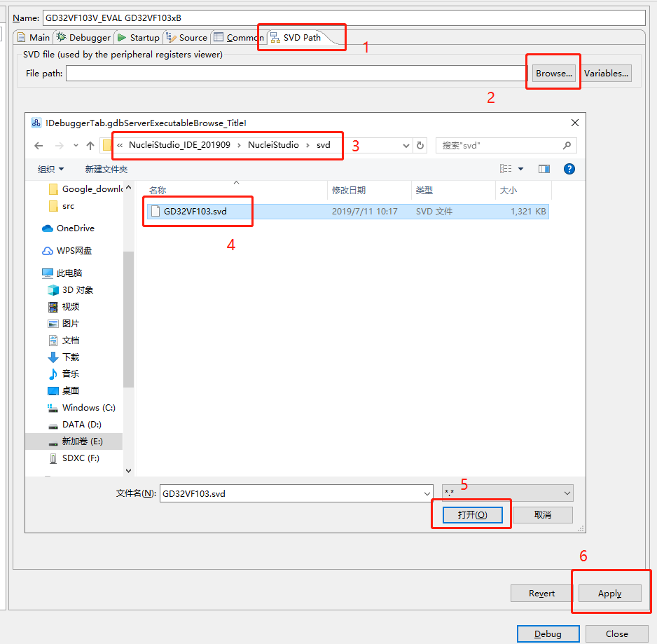Open the Startup tab
657x644 pixels.
(139, 38)
